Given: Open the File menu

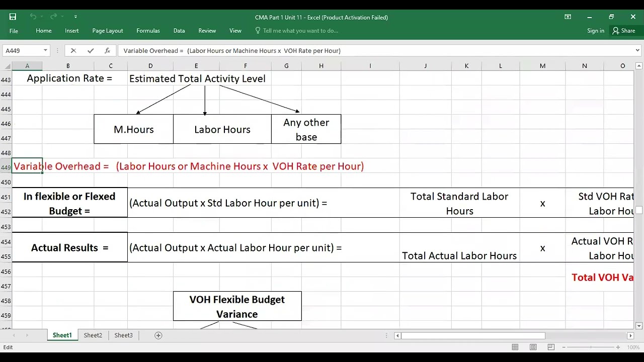Looking at the screenshot, I should [x=14, y=31].
